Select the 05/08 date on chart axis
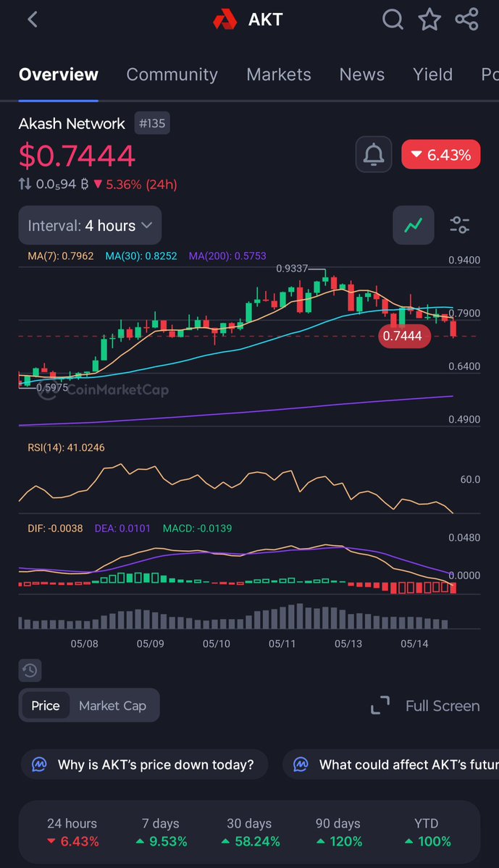This screenshot has height=868, width=499. (x=84, y=644)
